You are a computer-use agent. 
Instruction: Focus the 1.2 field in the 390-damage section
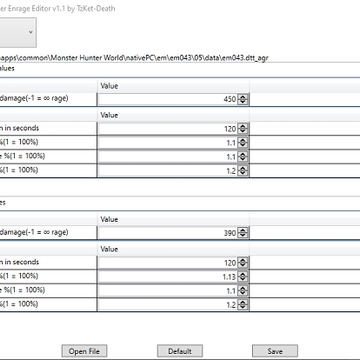pyautogui.click(x=167, y=305)
